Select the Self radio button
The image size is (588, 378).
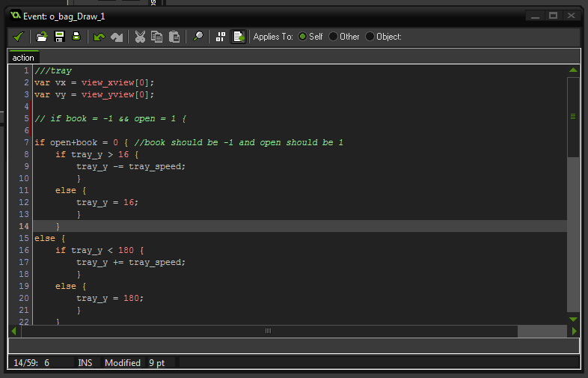point(302,37)
